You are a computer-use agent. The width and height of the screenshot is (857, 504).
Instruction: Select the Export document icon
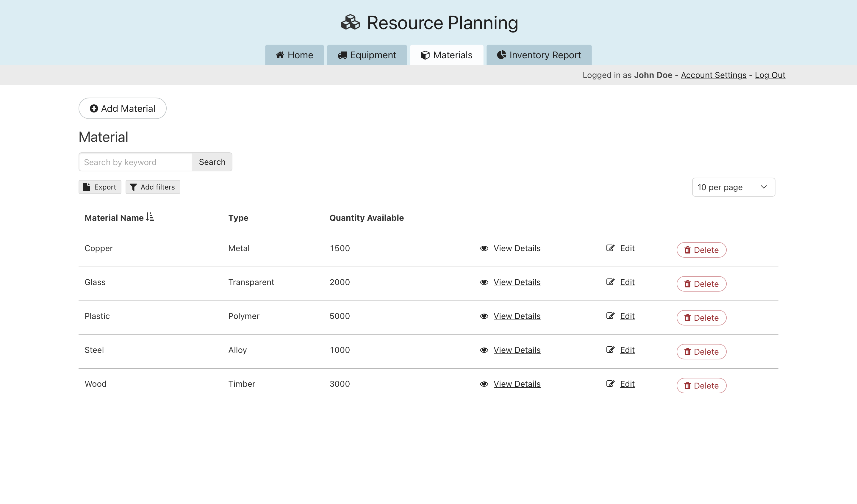click(x=87, y=187)
